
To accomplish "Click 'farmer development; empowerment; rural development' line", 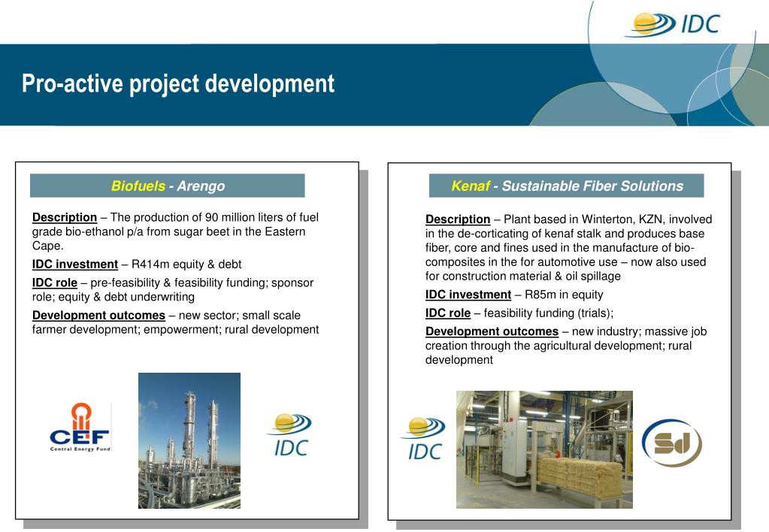I will click(176, 330).
